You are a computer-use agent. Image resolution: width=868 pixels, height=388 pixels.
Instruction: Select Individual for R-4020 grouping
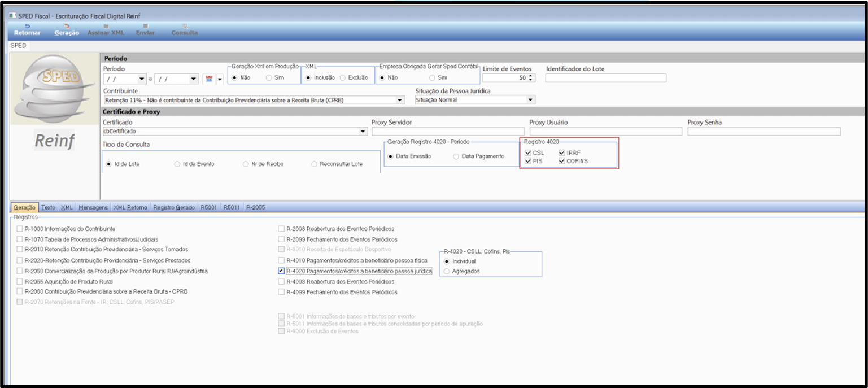click(x=460, y=261)
